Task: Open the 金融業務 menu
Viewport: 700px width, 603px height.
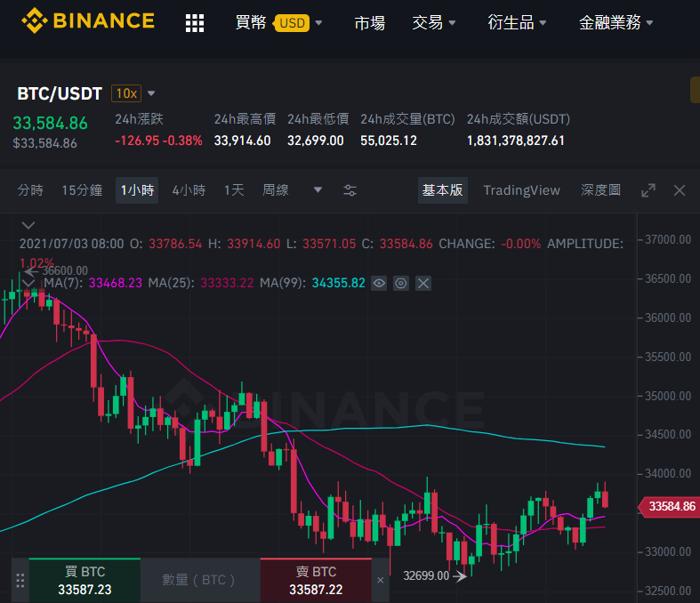Action: (x=610, y=22)
